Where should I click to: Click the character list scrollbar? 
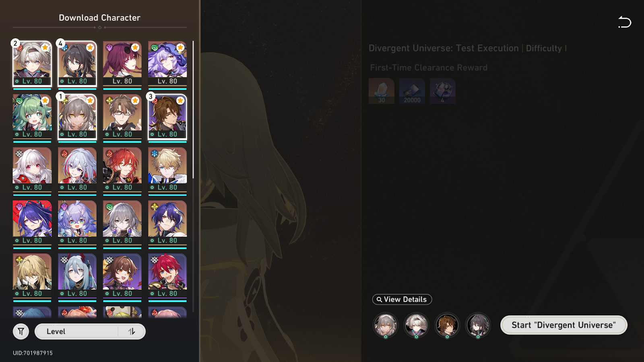pyautogui.click(x=193, y=109)
